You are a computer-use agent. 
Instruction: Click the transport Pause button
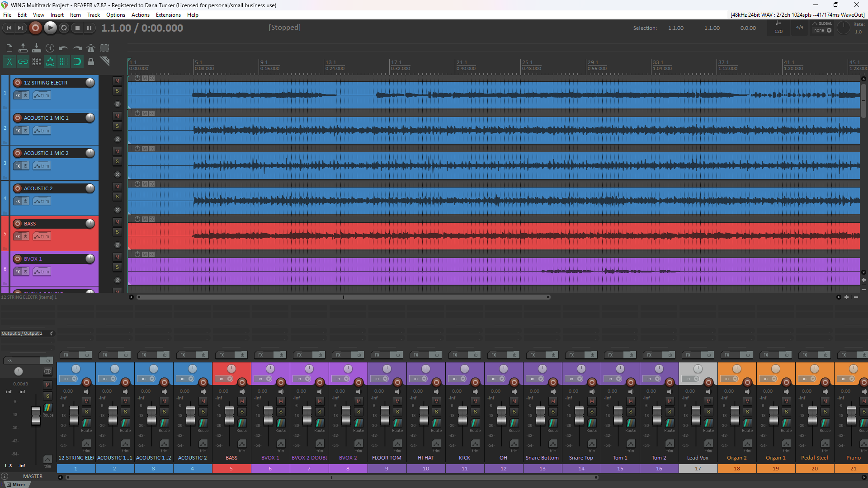90,28
